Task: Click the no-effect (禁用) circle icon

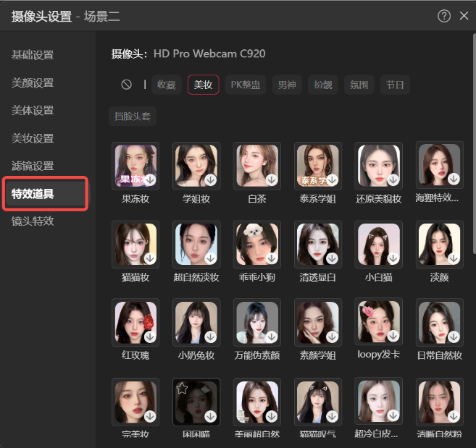Action: (x=127, y=85)
